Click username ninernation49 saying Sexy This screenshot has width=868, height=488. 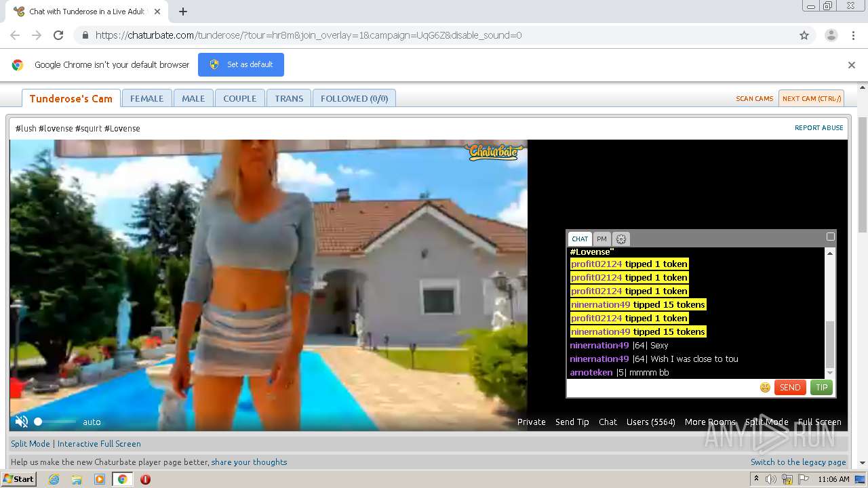[x=599, y=345]
